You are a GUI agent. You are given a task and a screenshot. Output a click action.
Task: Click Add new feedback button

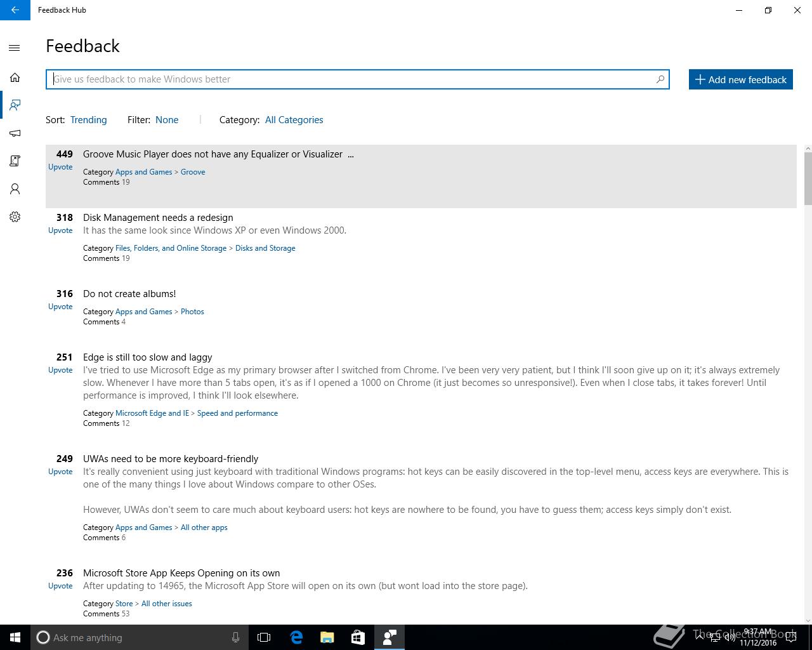(x=740, y=79)
